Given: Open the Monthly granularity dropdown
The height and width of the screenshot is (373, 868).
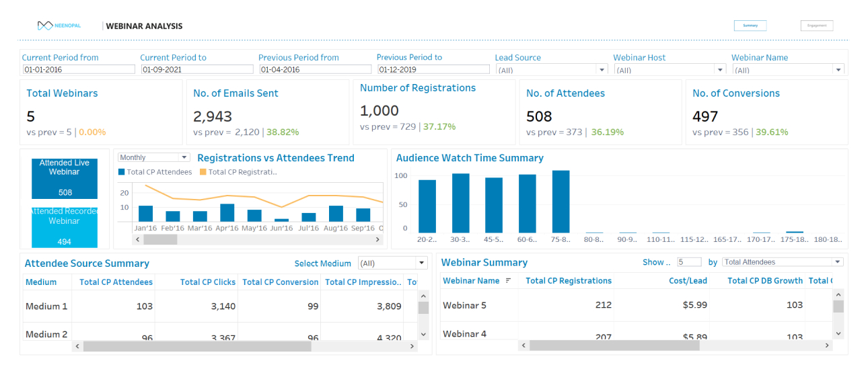Looking at the screenshot, I should (x=154, y=157).
